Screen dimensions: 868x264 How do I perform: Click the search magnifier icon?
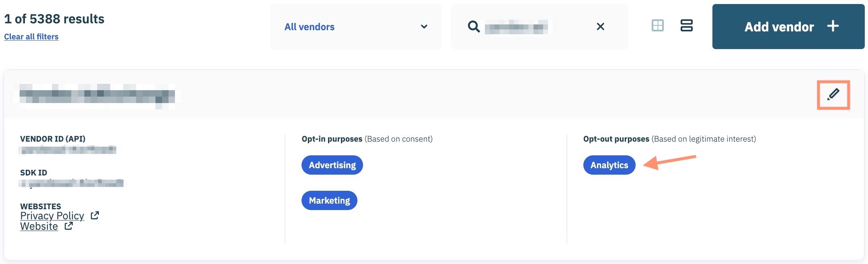[x=474, y=27]
